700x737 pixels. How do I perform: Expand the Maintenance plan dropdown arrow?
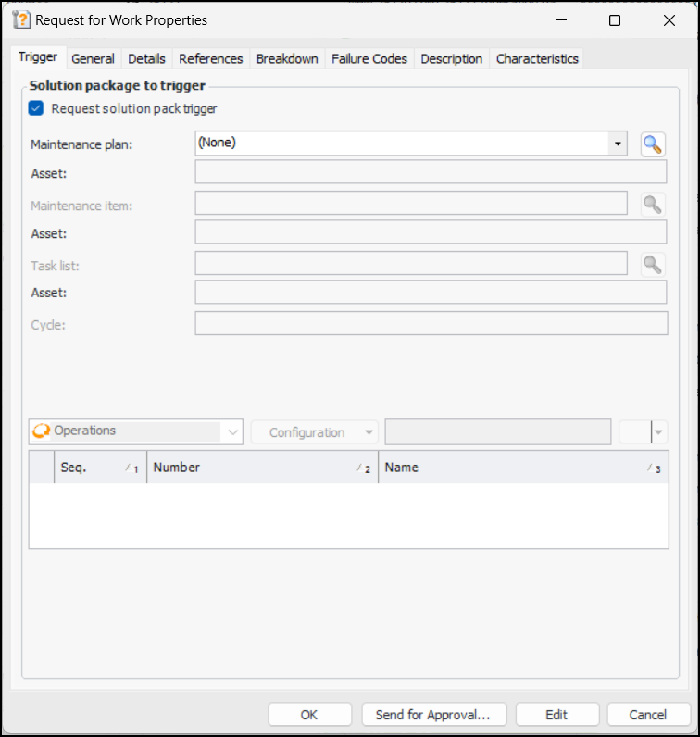617,144
